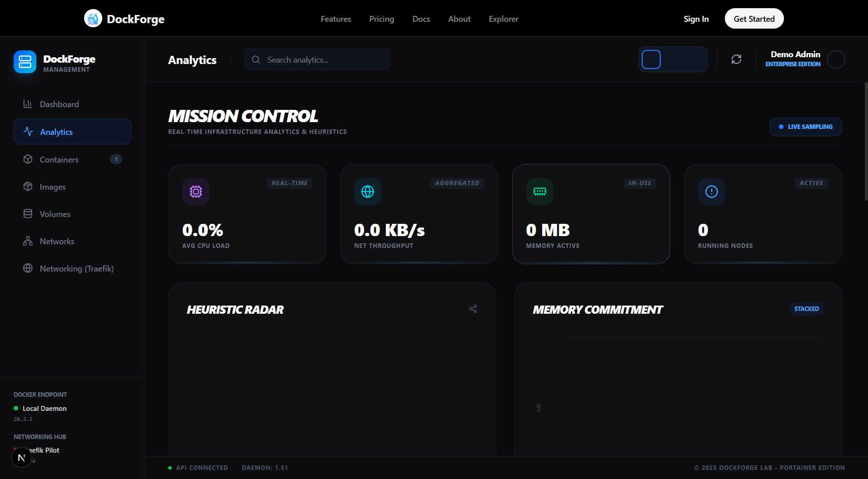This screenshot has width=868, height=479.
Task: Toggle Stacked mode on Memory Commitment chart
Action: 806,309
